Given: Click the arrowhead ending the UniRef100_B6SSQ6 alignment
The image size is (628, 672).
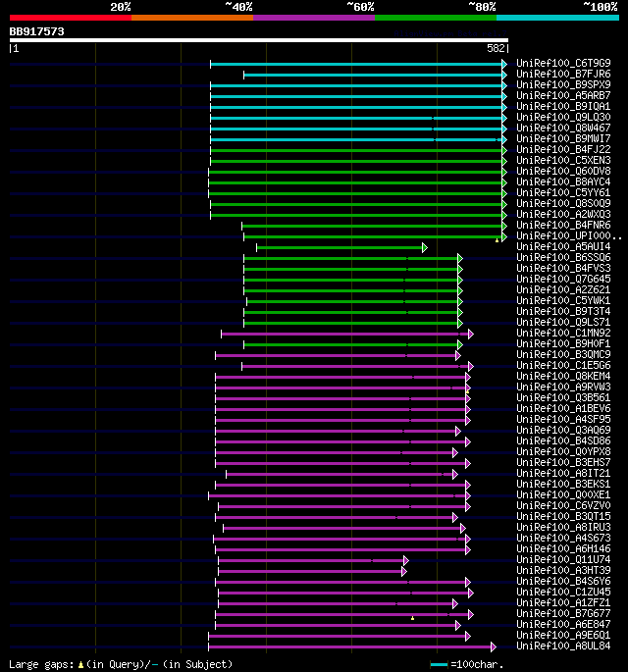Looking at the screenshot, I should click(x=460, y=258).
